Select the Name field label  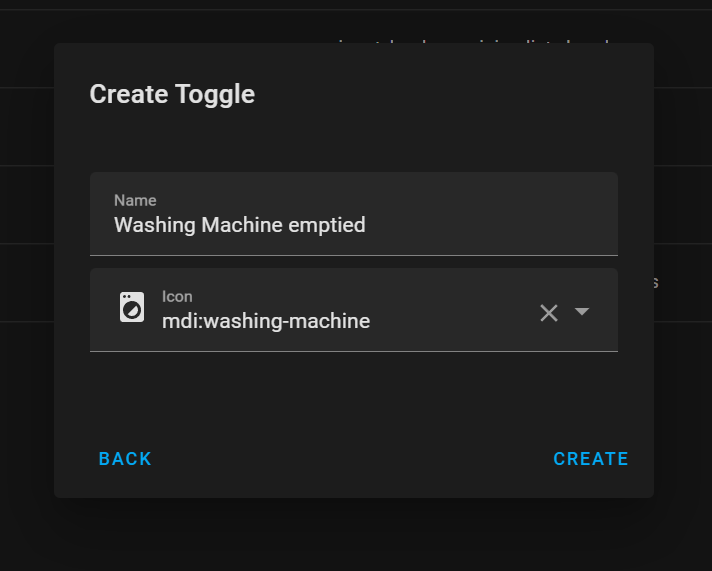click(135, 200)
